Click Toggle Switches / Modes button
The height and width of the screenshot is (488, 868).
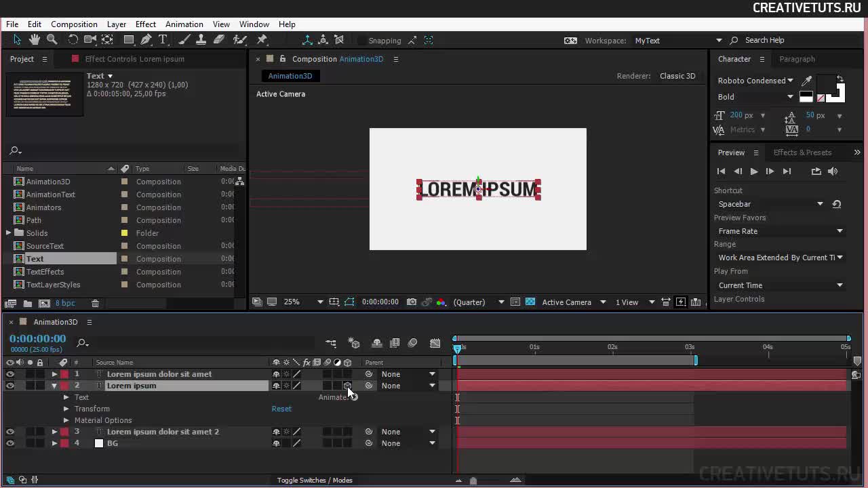[315, 480]
